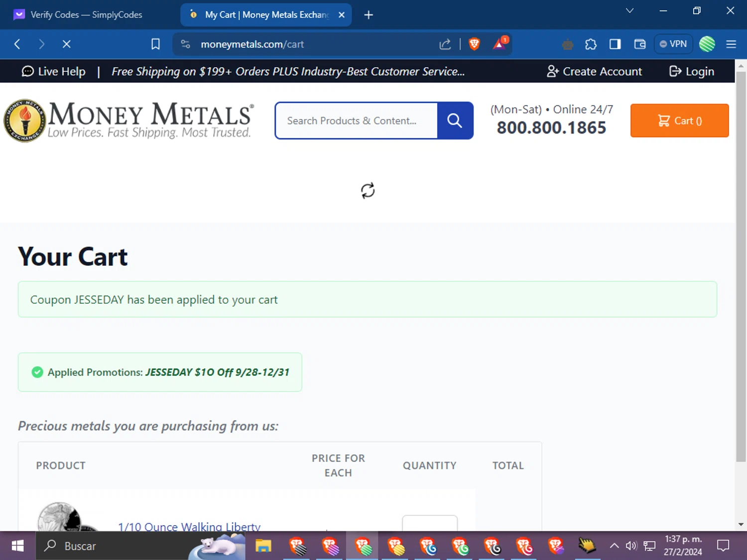
Task: Click the PRICE FOR EACH column header
Action: [338, 465]
